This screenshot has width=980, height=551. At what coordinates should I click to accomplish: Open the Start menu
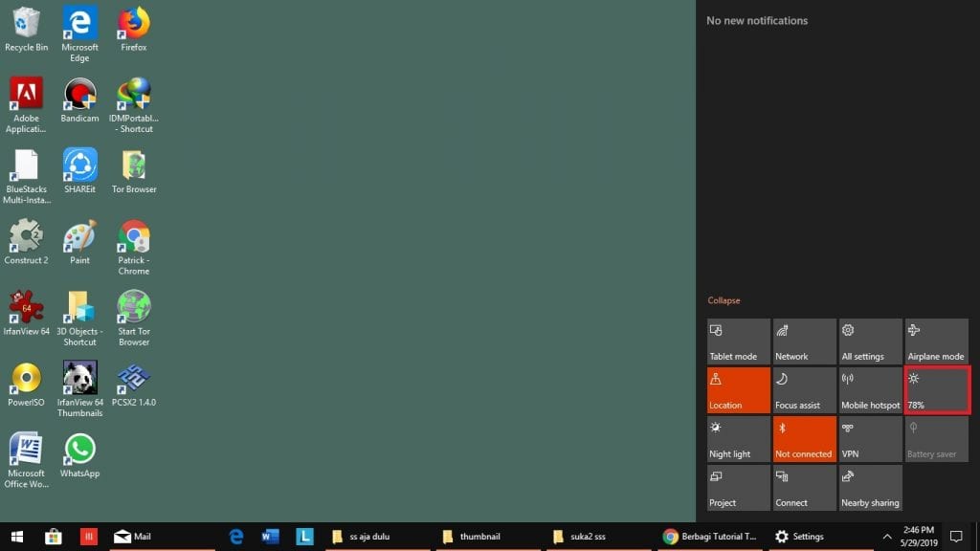[x=17, y=537]
